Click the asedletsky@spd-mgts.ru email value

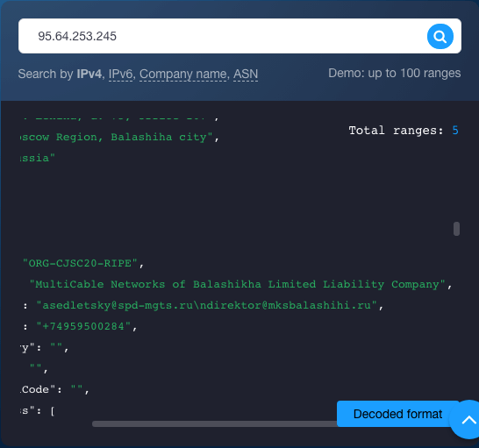(206, 305)
